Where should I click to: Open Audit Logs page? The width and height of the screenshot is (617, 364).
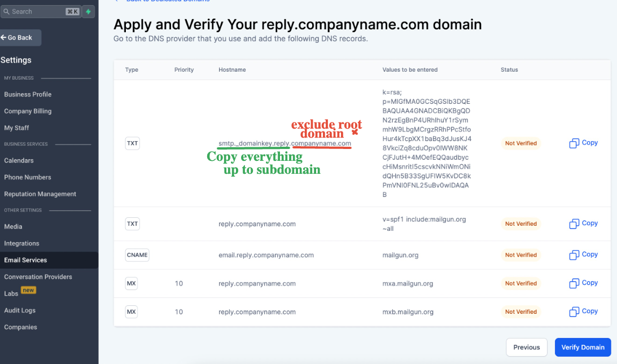20,310
